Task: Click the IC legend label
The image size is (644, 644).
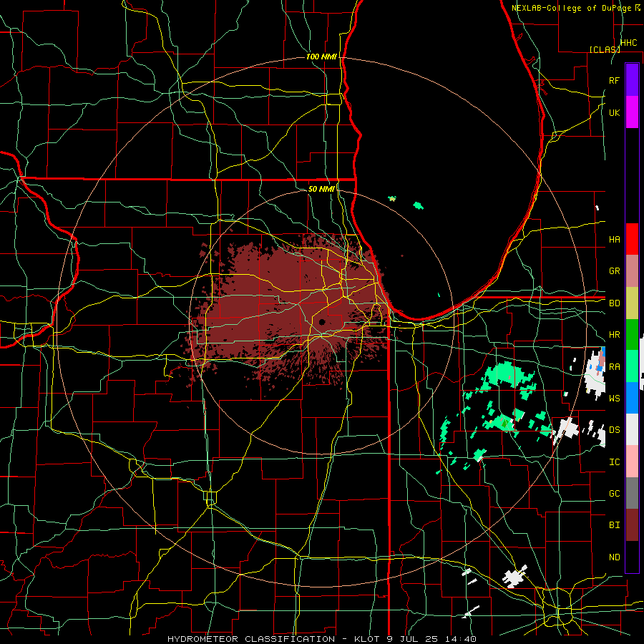Action: click(x=615, y=462)
